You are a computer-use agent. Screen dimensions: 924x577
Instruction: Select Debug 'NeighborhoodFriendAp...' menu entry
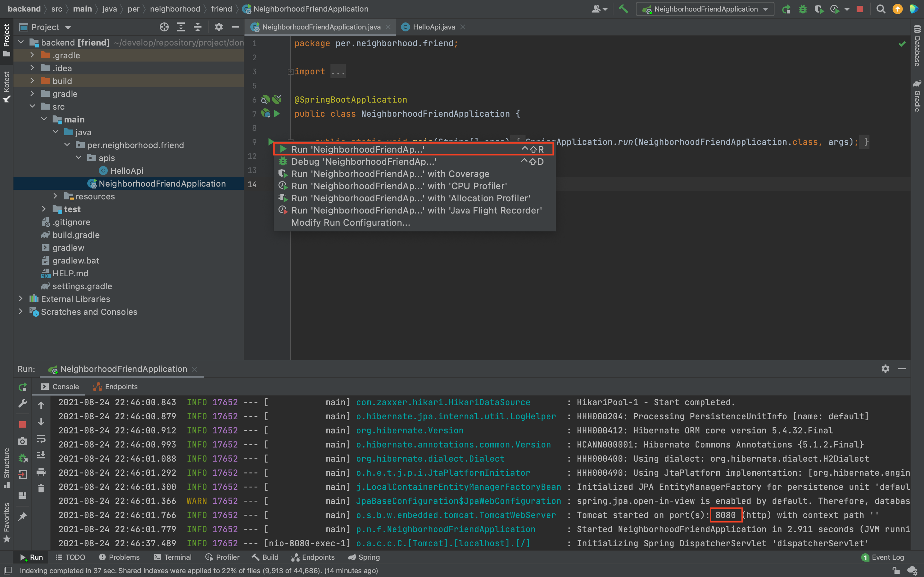coord(363,162)
